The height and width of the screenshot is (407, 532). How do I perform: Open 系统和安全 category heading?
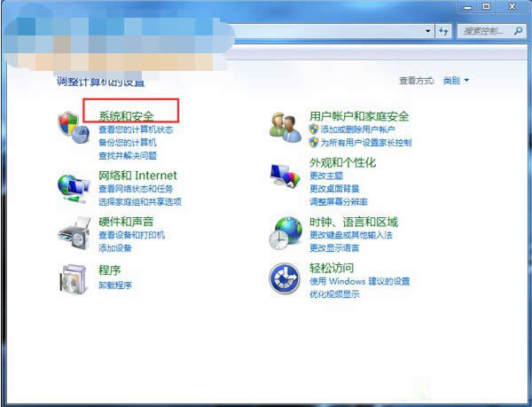[126, 116]
